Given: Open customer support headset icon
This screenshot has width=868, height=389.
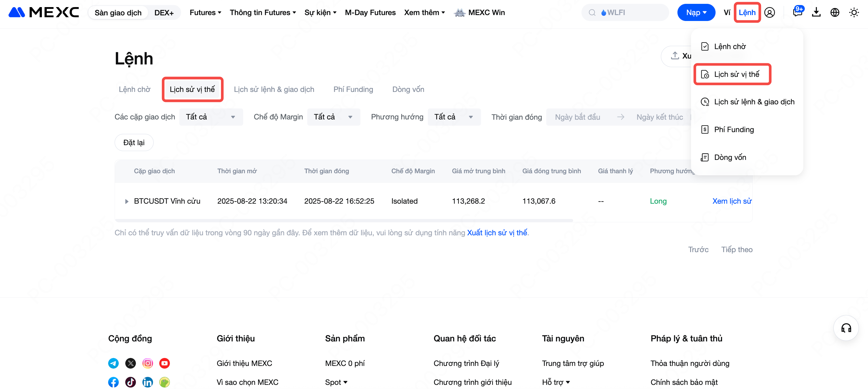Looking at the screenshot, I should [846, 328].
